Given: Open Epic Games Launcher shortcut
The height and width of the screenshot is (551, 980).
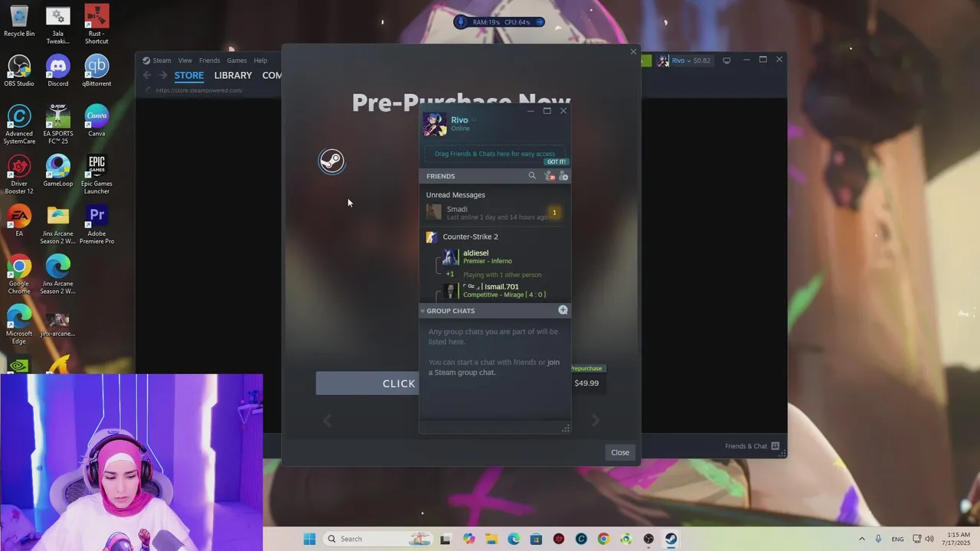Looking at the screenshot, I should [x=96, y=174].
